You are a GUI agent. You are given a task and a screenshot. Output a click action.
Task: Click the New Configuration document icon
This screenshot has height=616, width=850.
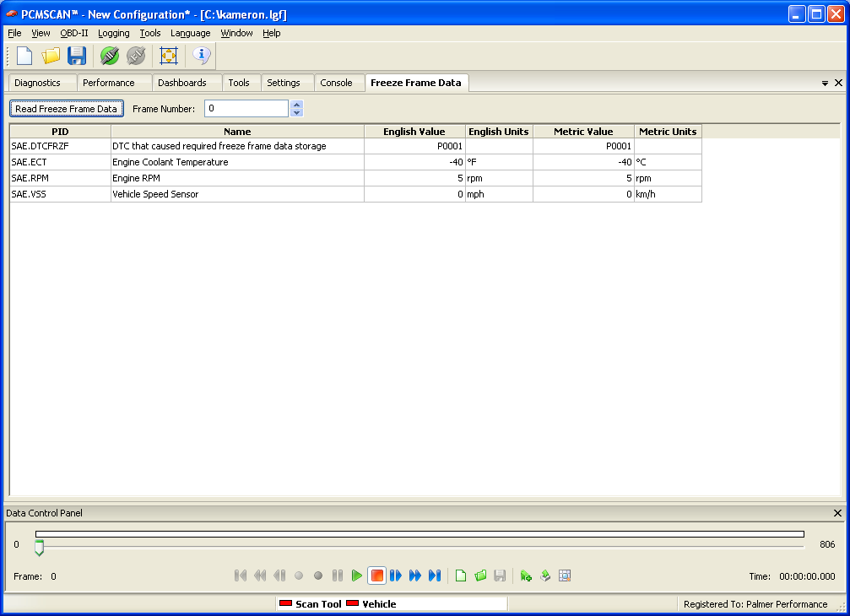click(24, 56)
